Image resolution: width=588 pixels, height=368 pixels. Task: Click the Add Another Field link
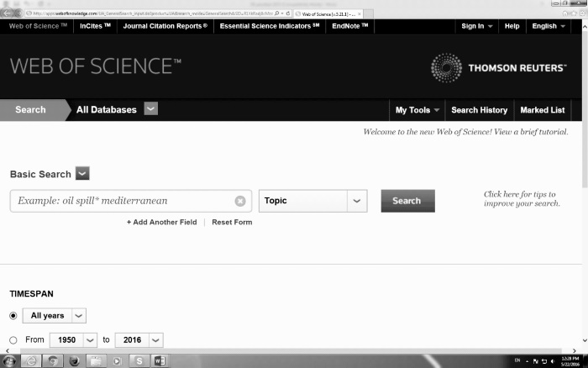click(x=161, y=222)
